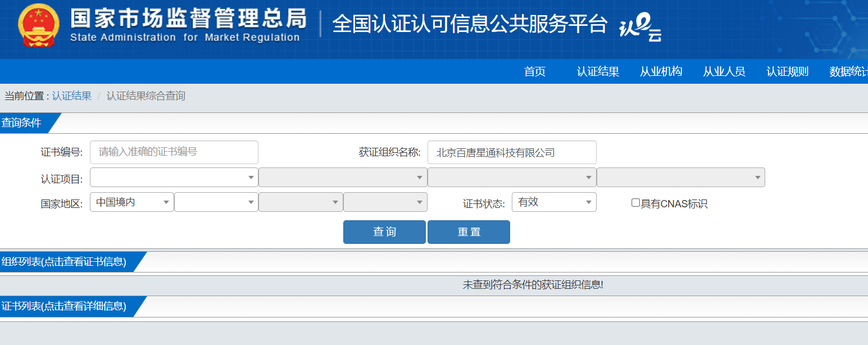This screenshot has height=345, width=868.
Task: Open the 从业机构 menu
Action: click(x=661, y=71)
